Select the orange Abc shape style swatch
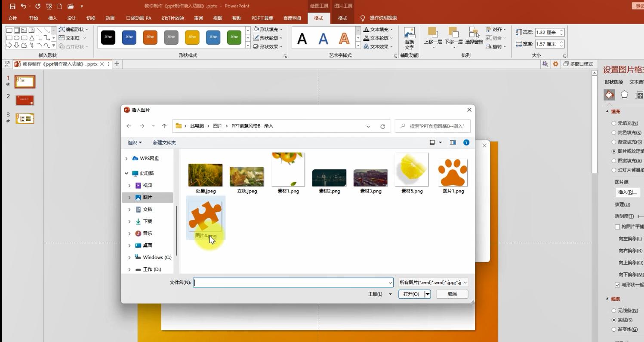 pyautogui.click(x=150, y=37)
